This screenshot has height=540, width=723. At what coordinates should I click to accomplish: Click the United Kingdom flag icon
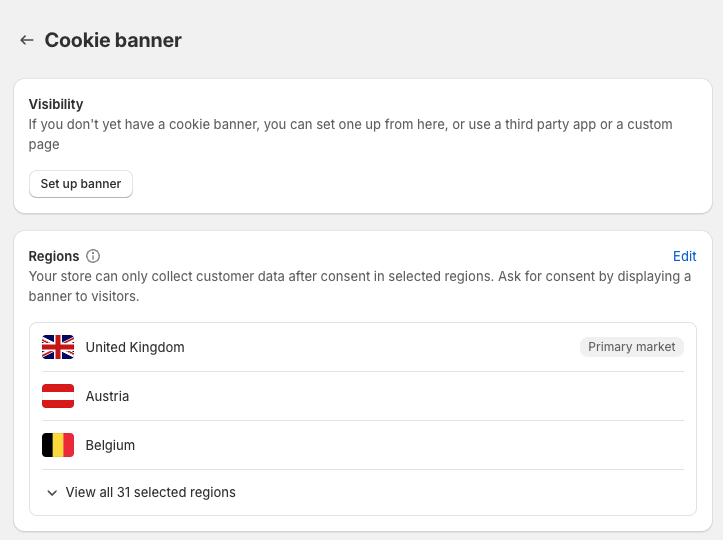58,347
